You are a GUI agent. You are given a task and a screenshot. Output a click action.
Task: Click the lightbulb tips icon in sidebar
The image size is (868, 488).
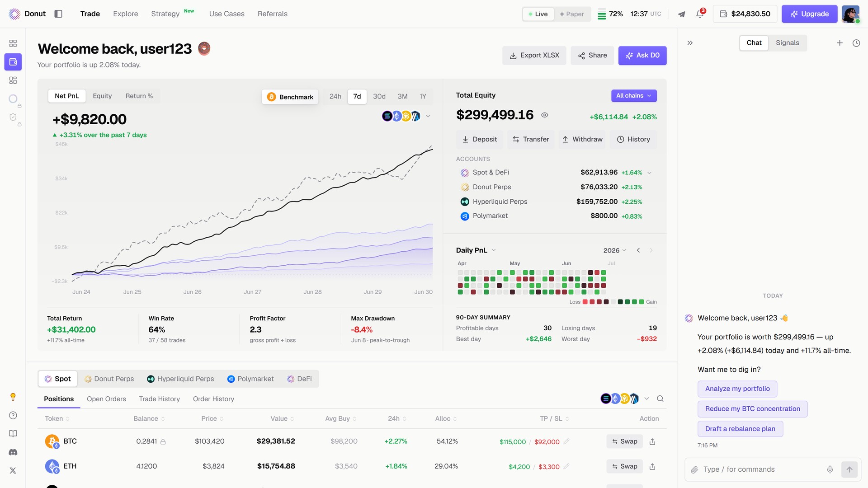tap(13, 397)
